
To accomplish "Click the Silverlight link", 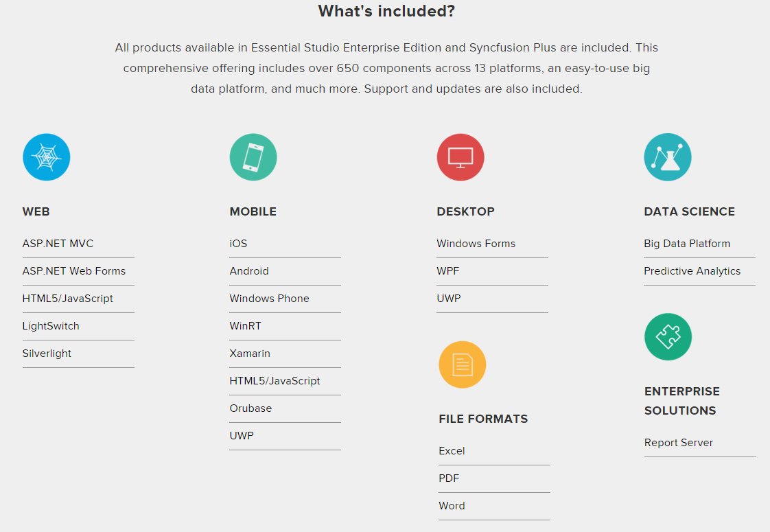I will click(x=47, y=354).
